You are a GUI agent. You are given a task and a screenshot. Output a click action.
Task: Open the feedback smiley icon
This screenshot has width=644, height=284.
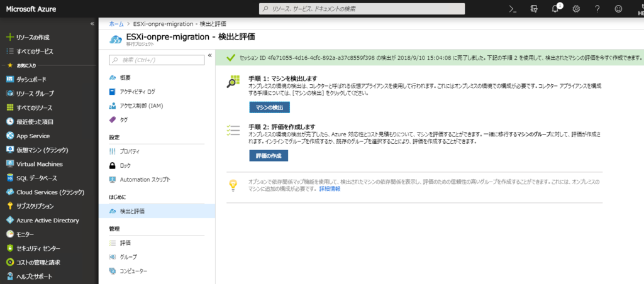[x=618, y=9]
